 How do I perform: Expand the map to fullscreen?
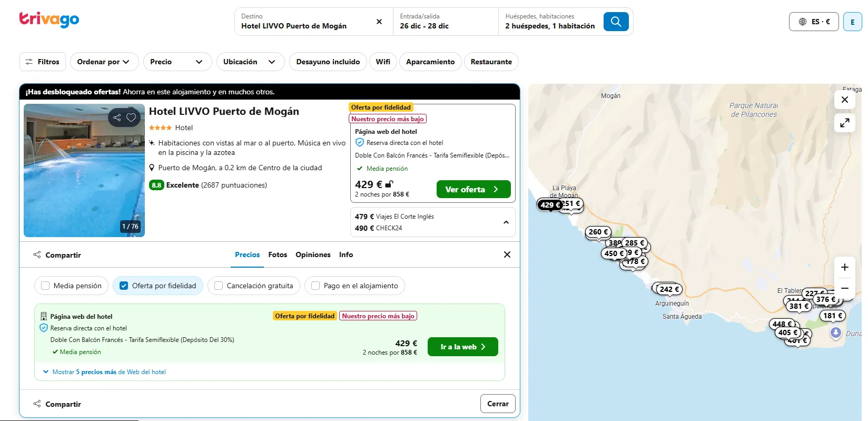(x=845, y=123)
